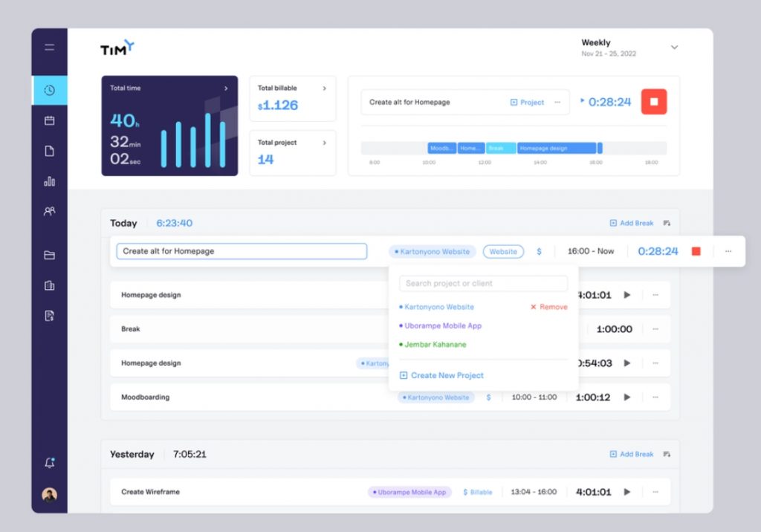
Task: Open the notifications bell icon
Action: point(49,461)
